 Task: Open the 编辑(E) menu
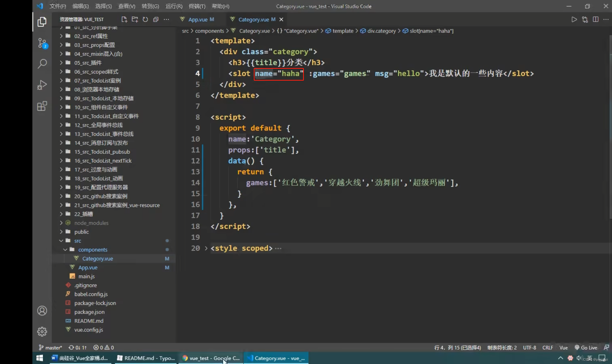(80, 6)
